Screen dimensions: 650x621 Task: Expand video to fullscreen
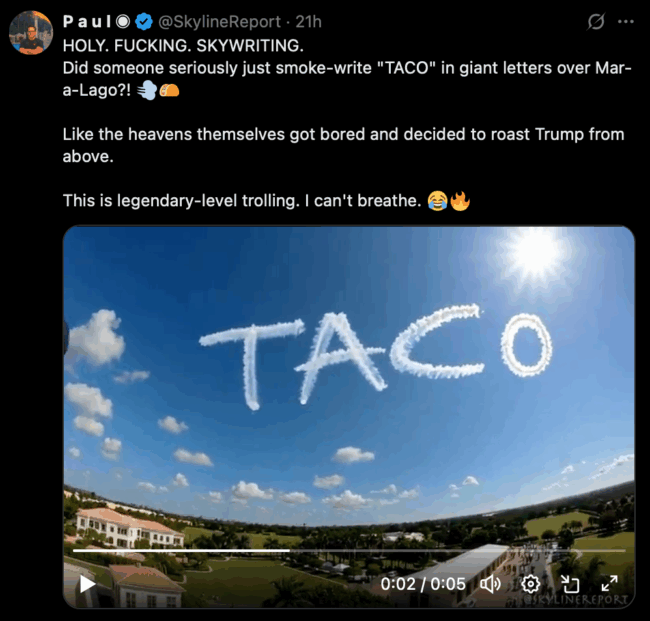[609, 583]
